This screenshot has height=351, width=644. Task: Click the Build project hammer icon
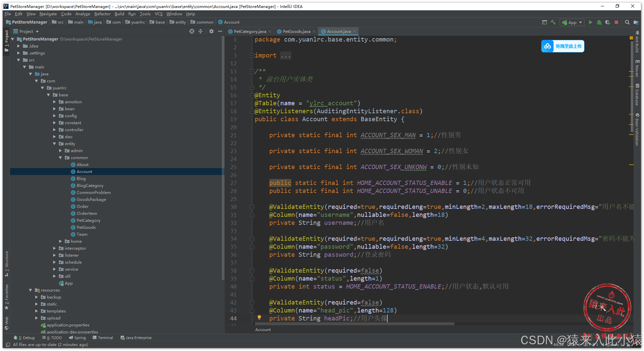click(553, 22)
